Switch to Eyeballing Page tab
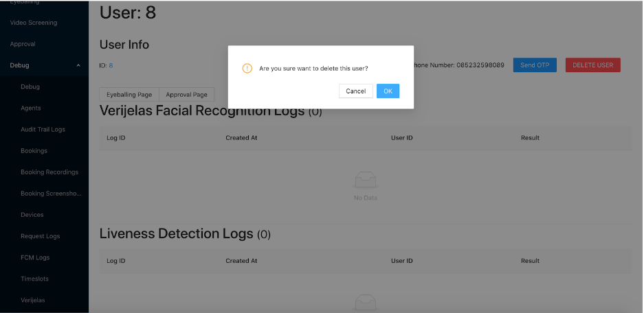The height and width of the screenshot is (313, 644). coord(129,94)
